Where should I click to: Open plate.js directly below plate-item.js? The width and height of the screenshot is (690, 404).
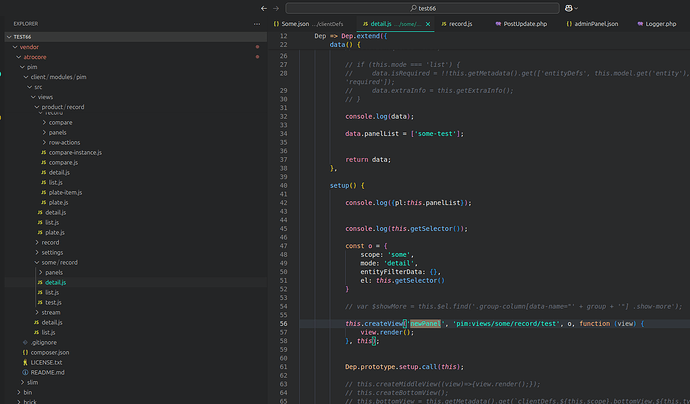59,203
